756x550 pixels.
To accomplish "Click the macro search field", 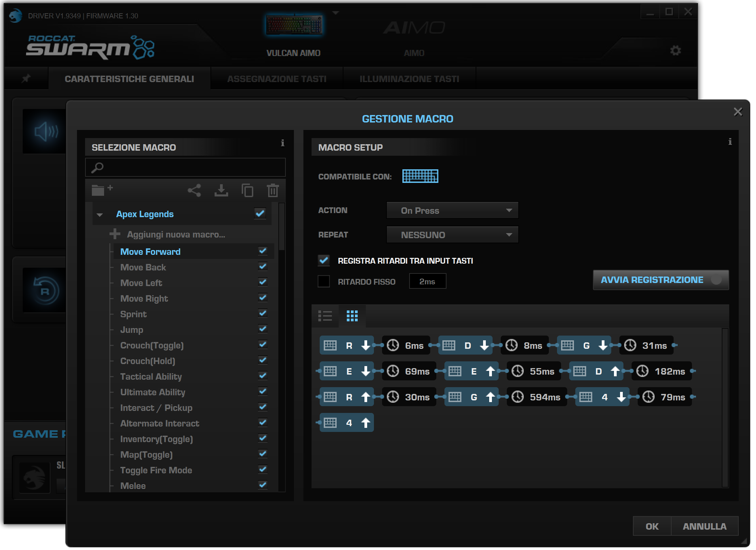I will click(x=185, y=167).
